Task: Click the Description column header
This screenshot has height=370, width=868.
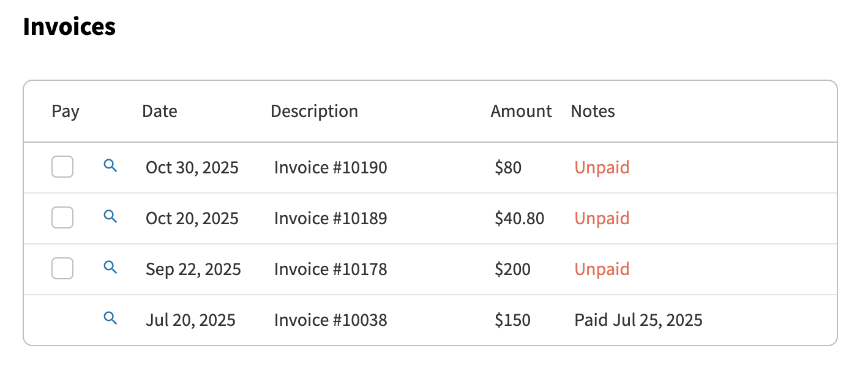Action: click(314, 111)
